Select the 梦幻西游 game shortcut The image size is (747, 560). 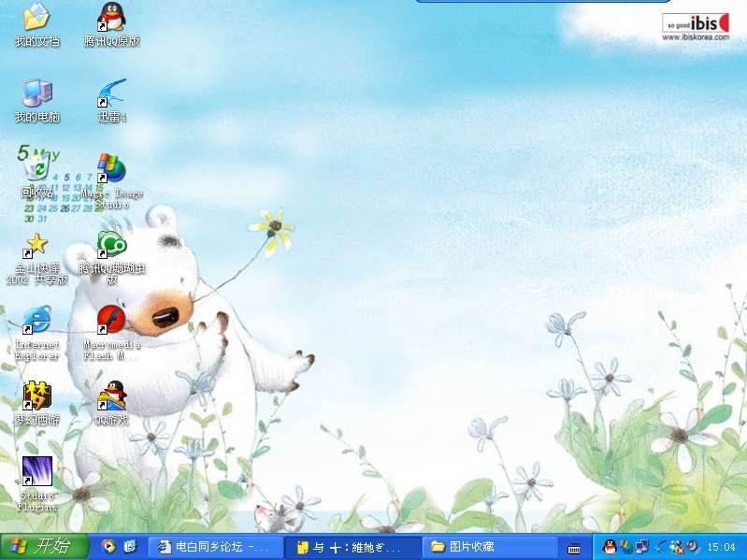36,396
